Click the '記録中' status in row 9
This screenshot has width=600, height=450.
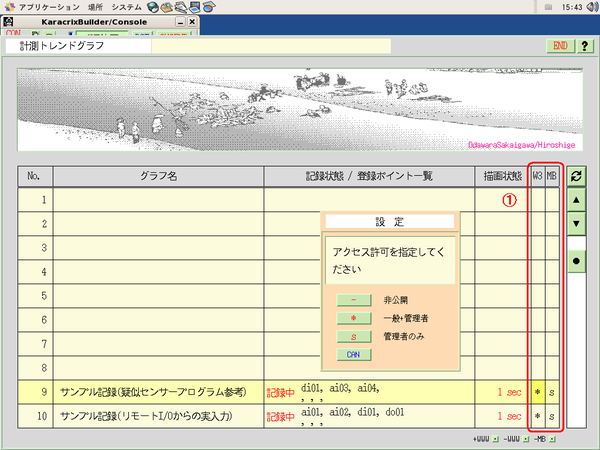pos(280,393)
